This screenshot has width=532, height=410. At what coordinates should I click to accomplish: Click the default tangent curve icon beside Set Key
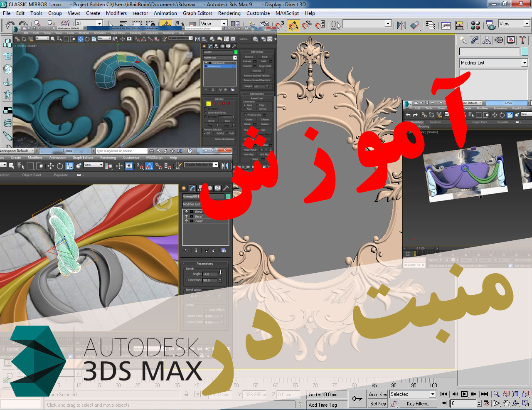[394, 403]
